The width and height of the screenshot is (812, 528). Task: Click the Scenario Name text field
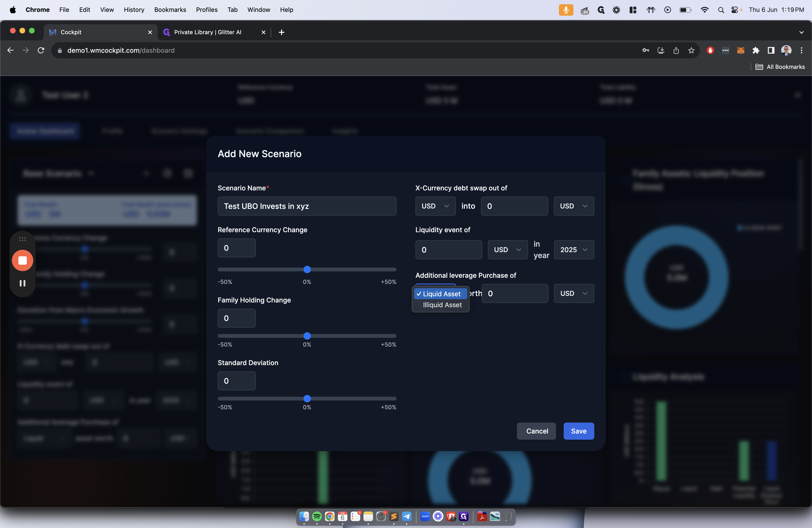click(x=307, y=206)
